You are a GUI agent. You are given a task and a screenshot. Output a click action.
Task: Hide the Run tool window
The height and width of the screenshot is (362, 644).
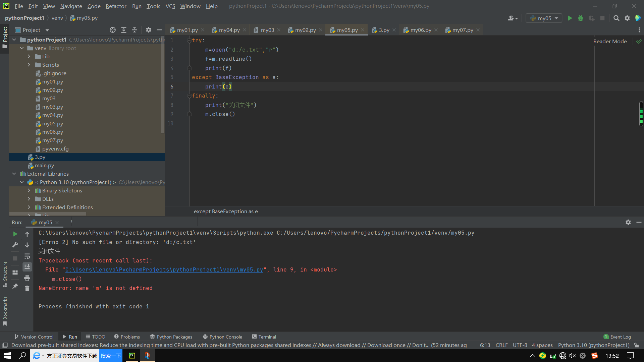pos(639,222)
